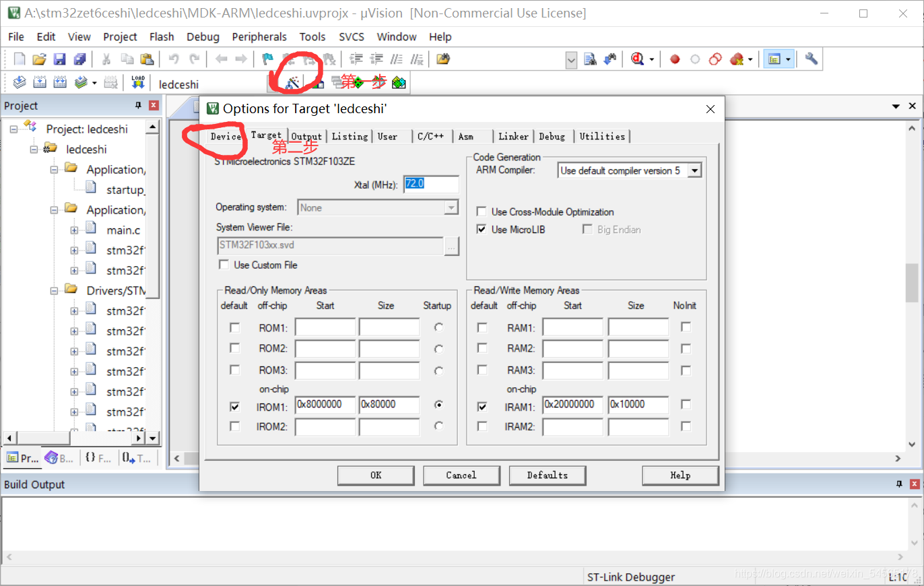This screenshot has height=586, width=924.
Task: Open the debug magnifier icon dropdown arrow
Action: [651, 59]
